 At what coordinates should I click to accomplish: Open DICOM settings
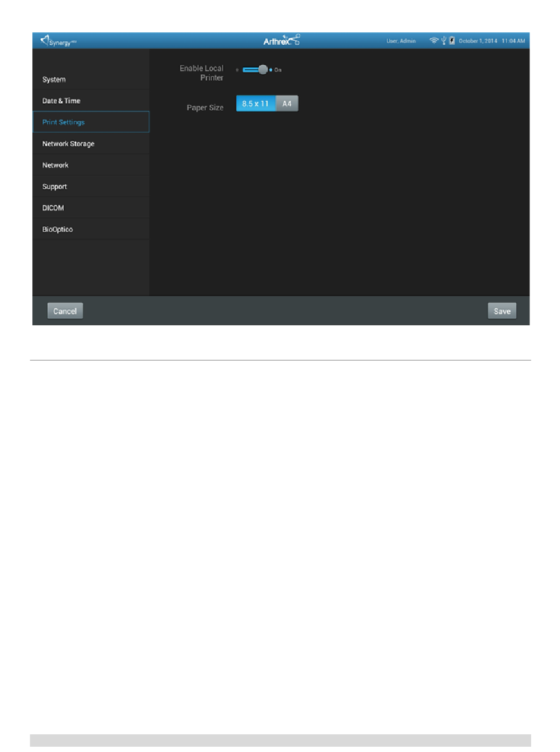(91, 208)
